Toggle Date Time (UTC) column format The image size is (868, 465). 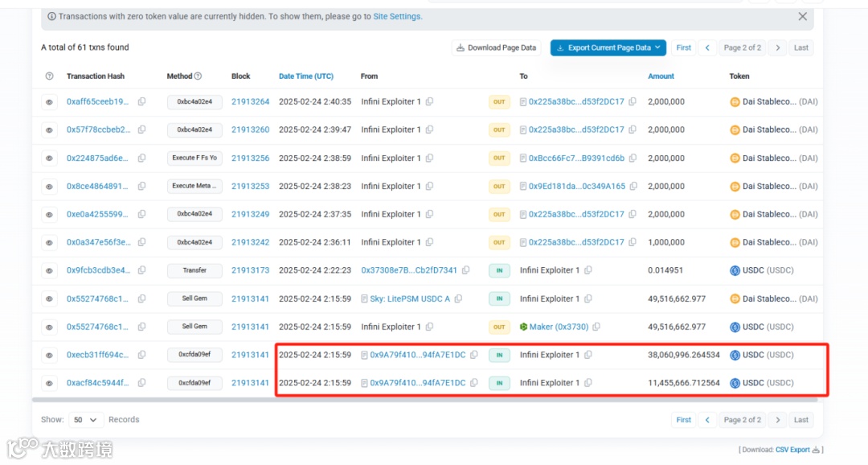(x=306, y=76)
